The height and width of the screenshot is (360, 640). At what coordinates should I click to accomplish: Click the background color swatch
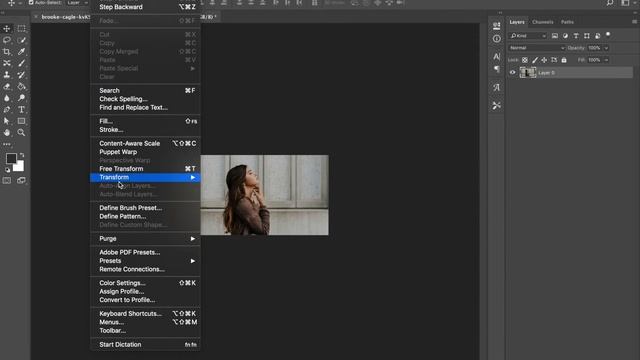click(20, 167)
